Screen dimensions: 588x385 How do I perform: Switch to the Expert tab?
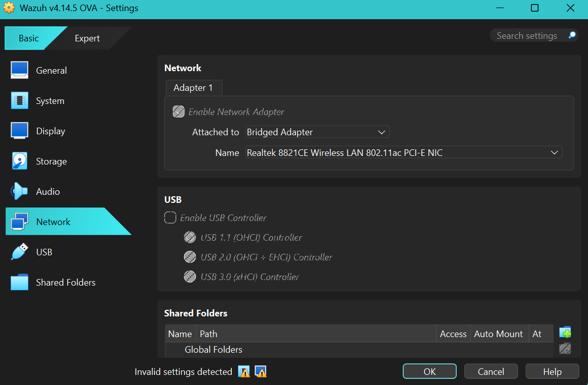[87, 38]
